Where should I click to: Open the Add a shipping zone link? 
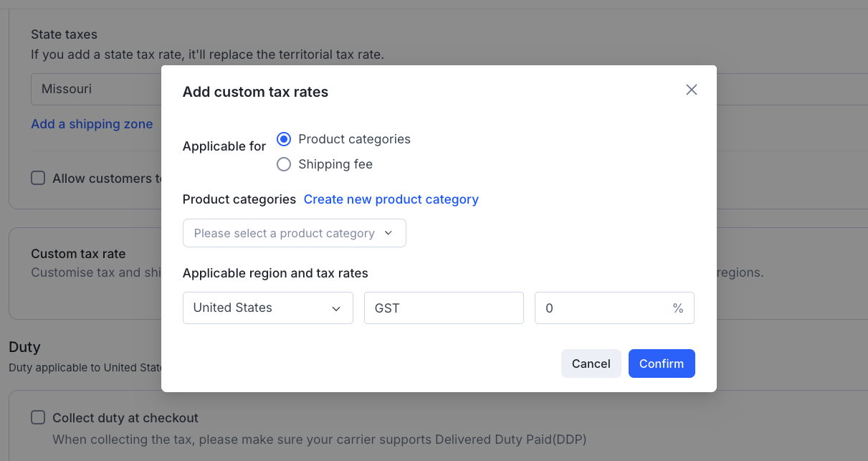pos(92,124)
